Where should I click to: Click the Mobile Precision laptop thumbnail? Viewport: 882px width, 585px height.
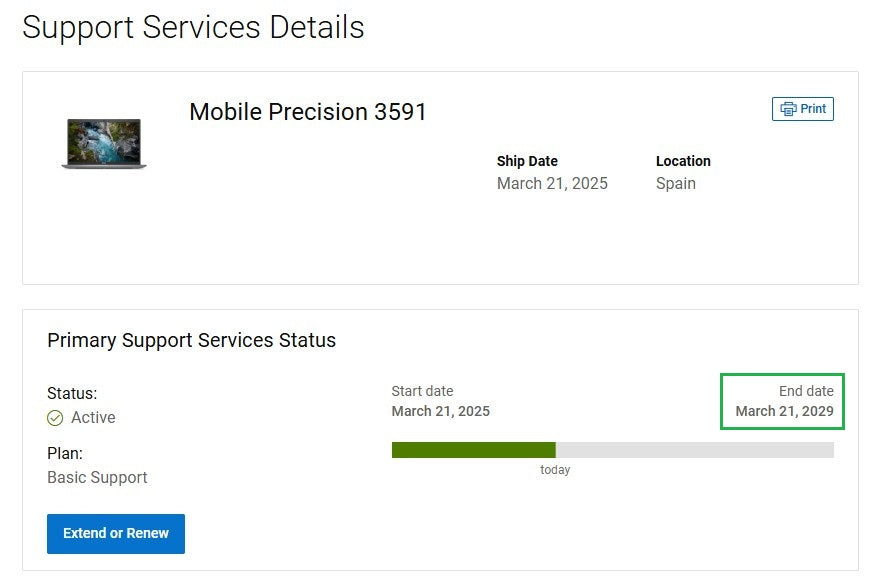104,143
